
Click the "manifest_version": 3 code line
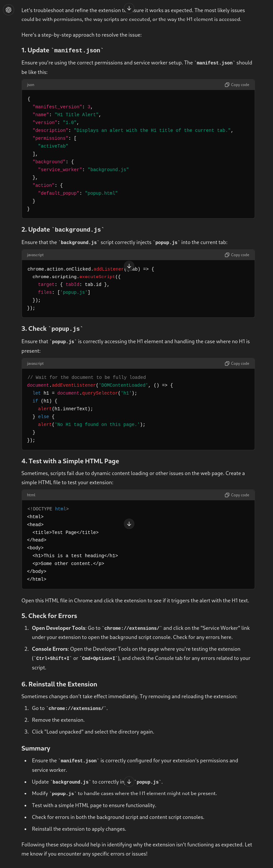pyautogui.click(x=62, y=107)
